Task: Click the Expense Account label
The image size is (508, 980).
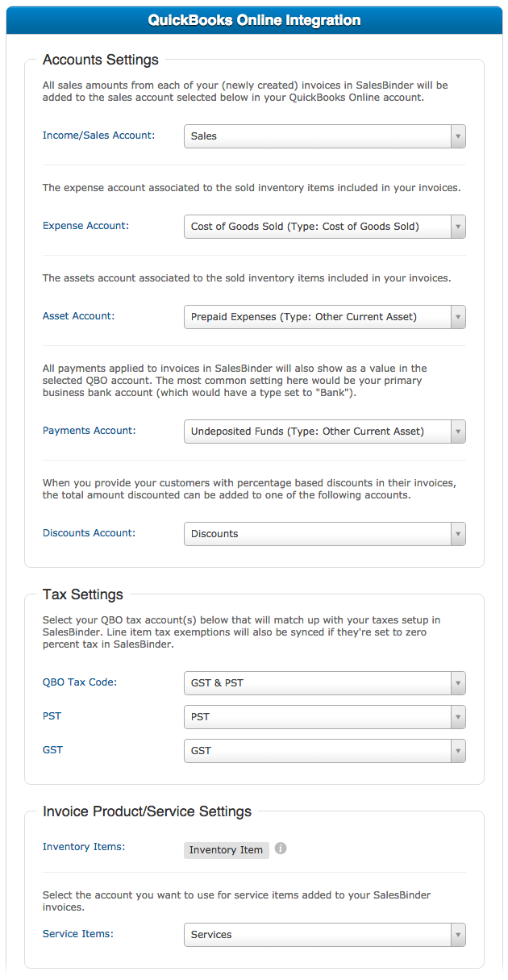Action: (x=85, y=226)
